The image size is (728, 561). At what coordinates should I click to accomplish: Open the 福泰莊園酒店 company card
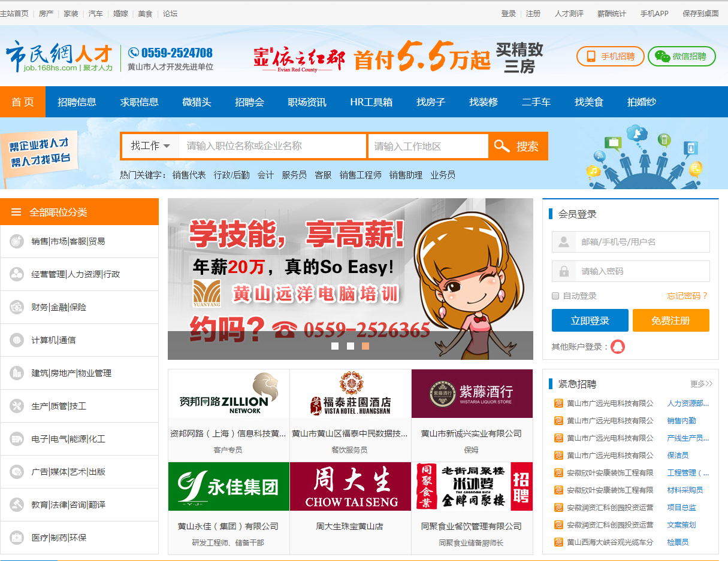[351, 416]
